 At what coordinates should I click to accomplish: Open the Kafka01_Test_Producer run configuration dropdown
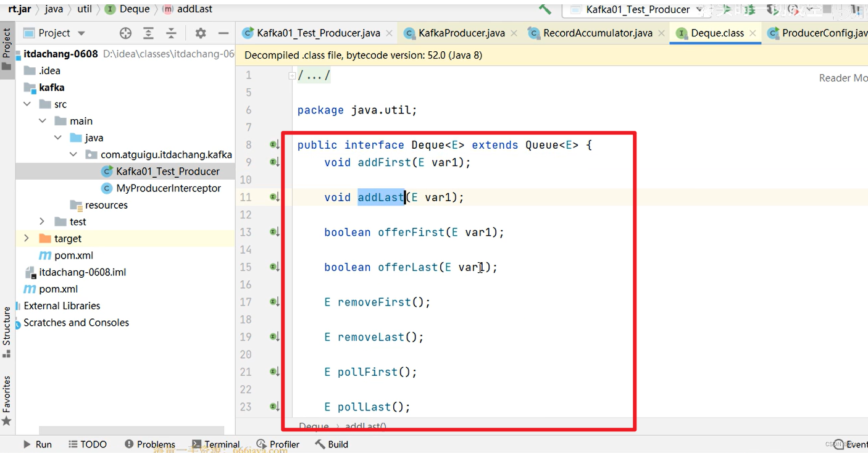pyautogui.click(x=636, y=9)
